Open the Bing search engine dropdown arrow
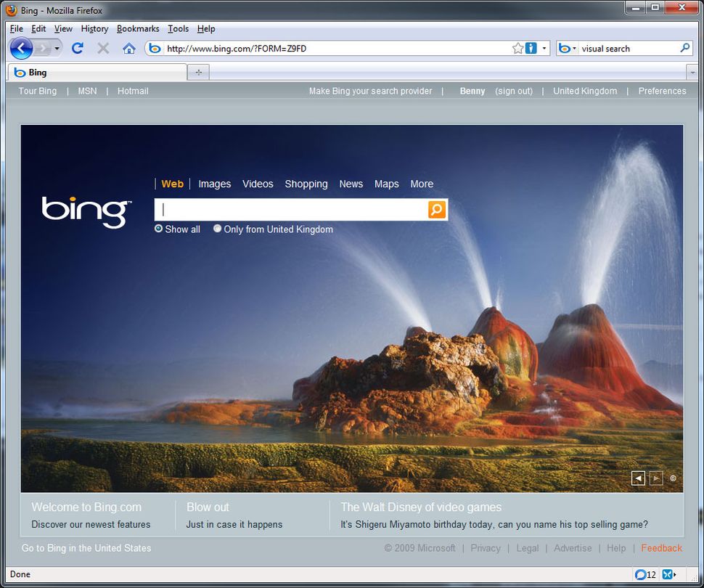Image resolution: width=704 pixels, height=588 pixels. (576, 48)
